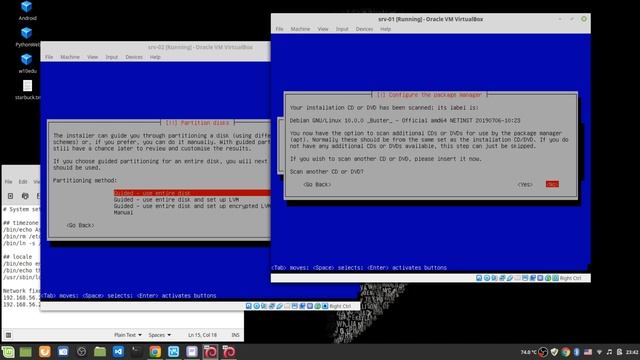This screenshot has width=640, height=360.
Task: Open Machine menu in srv-01 window
Action: (300, 29)
